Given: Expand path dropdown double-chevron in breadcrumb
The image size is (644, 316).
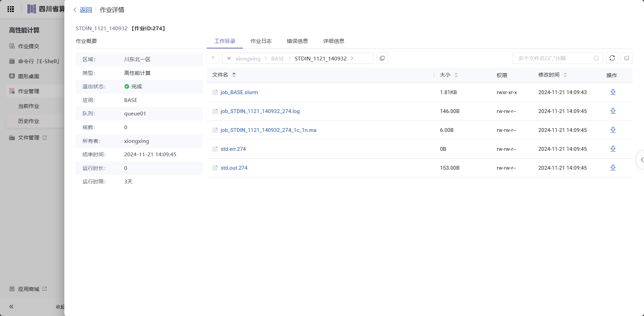Looking at the screenshot, I should [229, 58].
